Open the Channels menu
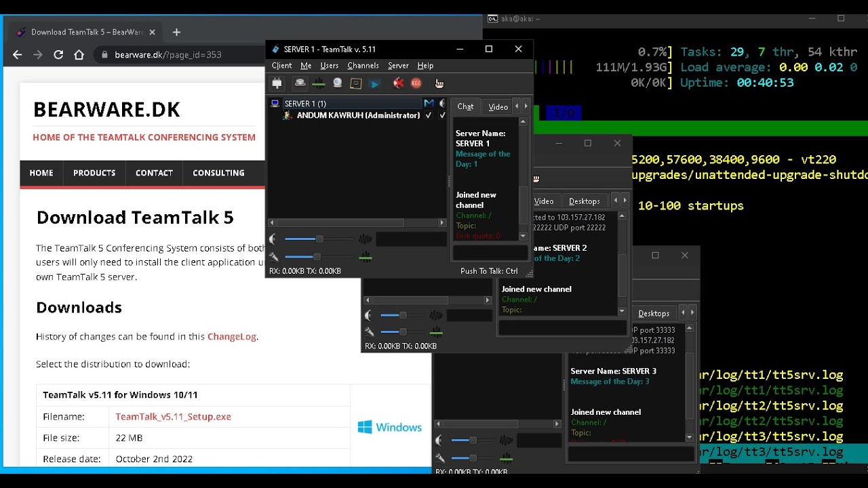Image resolution: width=868 pixels, height=488 pixels. pyautogui.click(x=363, y=66)
